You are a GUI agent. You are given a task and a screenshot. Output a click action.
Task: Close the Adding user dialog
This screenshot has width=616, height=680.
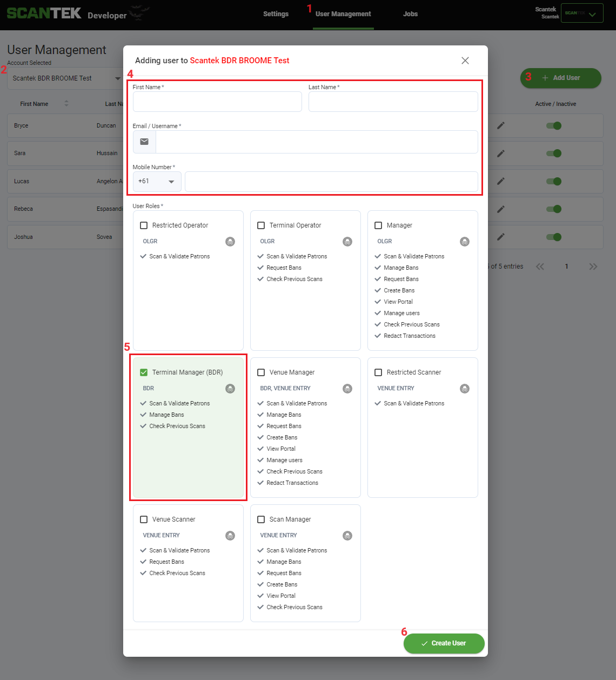(465, 61)
